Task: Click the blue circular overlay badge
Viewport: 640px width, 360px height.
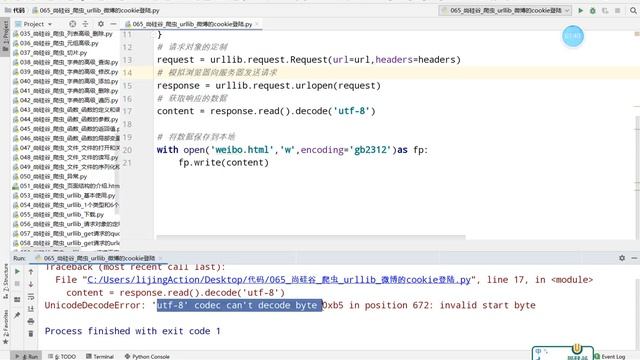Action: 573,36
